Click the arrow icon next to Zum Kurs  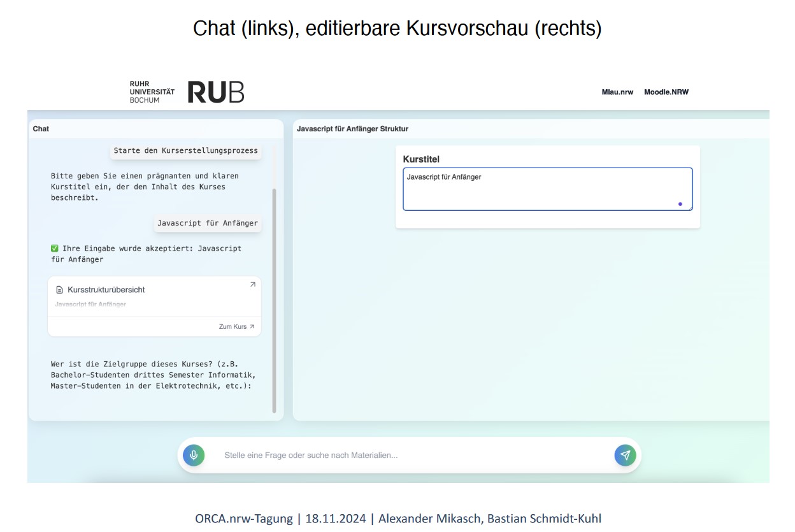252,327
